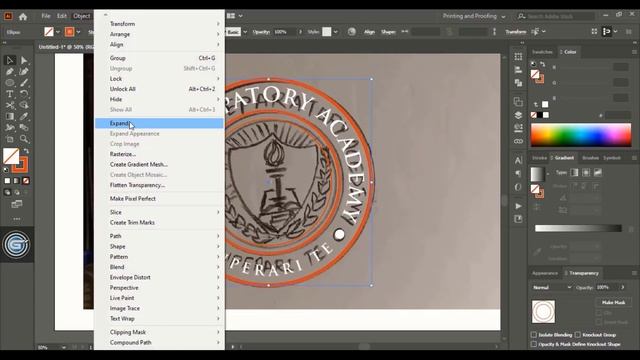Open the Style swatch dropdown
This screenshot has width=640, height=360.
336,32
